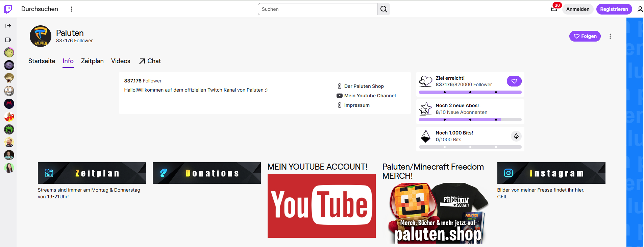The image size is (644, 247).
Task: Expand the left sidebar arrow
Action: coord(8,26)
